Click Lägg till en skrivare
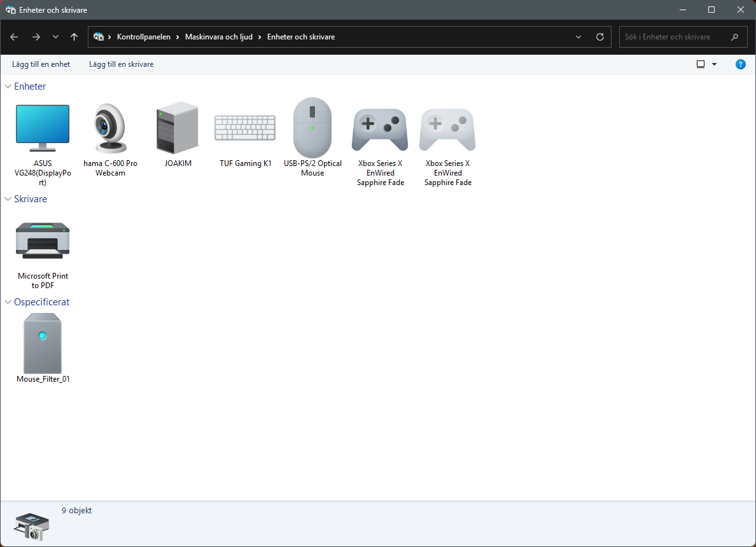Image resolution: width=756 pixels, height=547 pixels. [121, 64]
